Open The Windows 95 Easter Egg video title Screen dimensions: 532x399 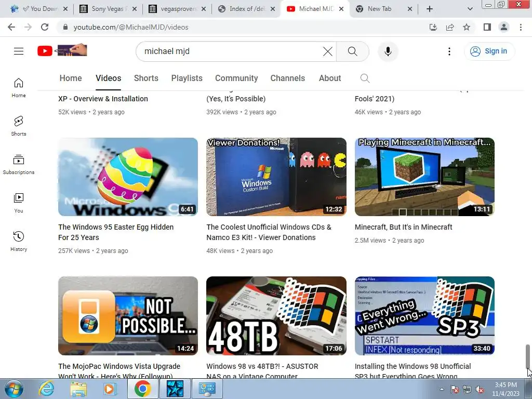(116, 232)
